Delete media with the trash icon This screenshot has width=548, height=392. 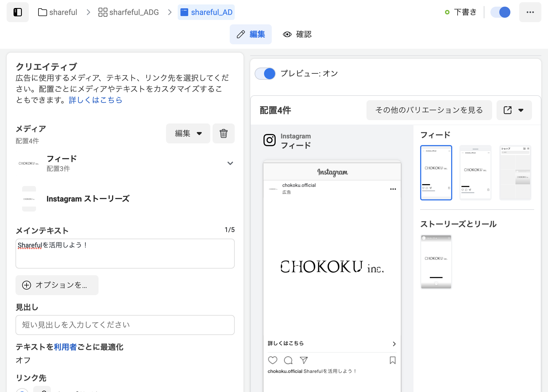coord(224,133)
